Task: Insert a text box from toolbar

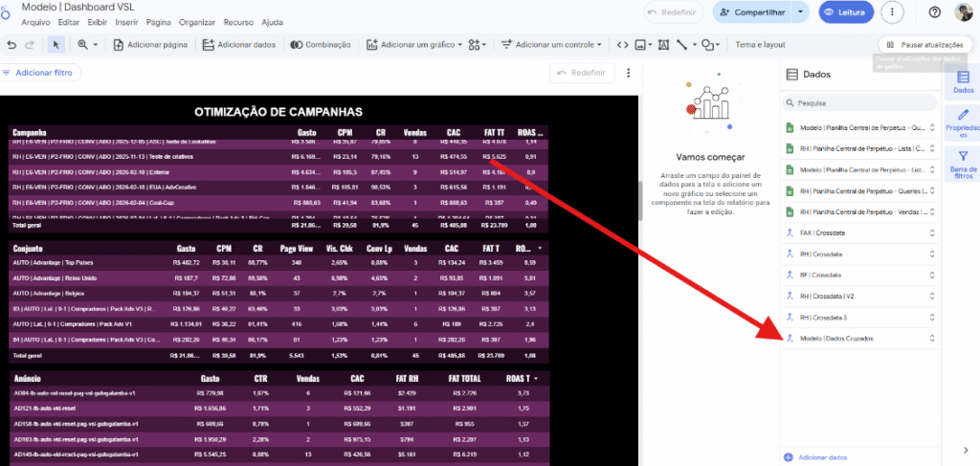Action: coord(660,44)
